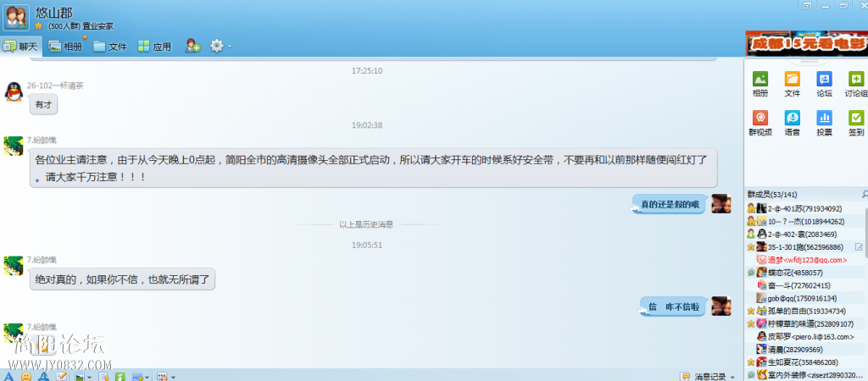Switch to the 相册 album tab
The width and height of the screenshot is (868, 381).
pyautogui.click(x=65, y=47)
